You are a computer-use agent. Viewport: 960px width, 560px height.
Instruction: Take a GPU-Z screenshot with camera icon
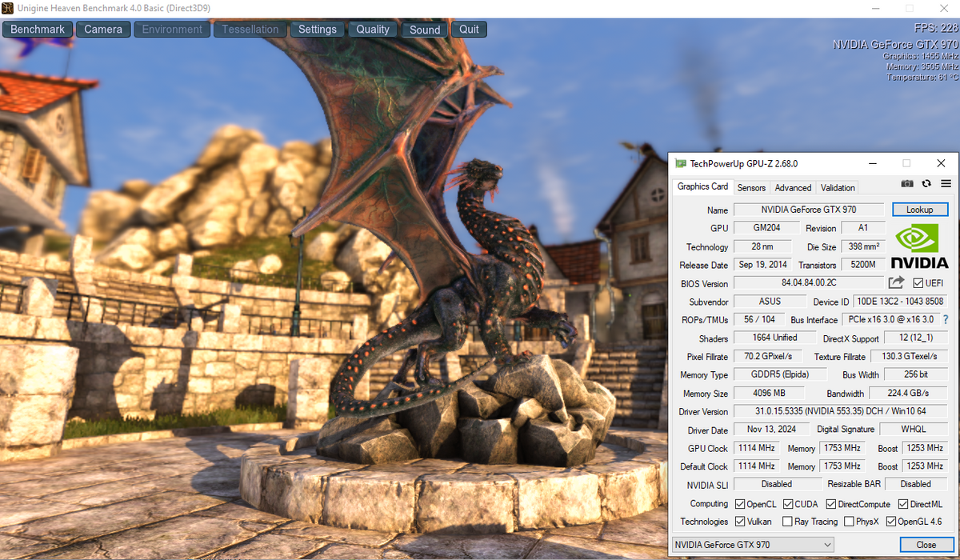tap(907, 183)
